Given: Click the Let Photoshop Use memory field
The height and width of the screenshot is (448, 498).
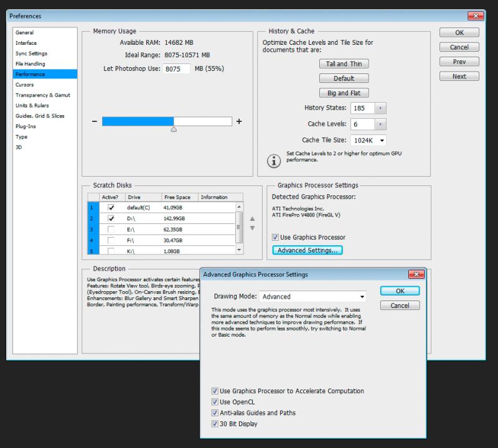Looking at the screenshot, I should [x=177, y=69].
